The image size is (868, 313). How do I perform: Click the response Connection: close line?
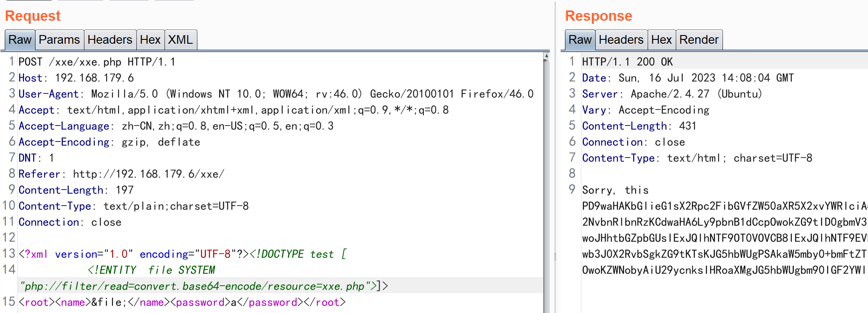[633, 142]
